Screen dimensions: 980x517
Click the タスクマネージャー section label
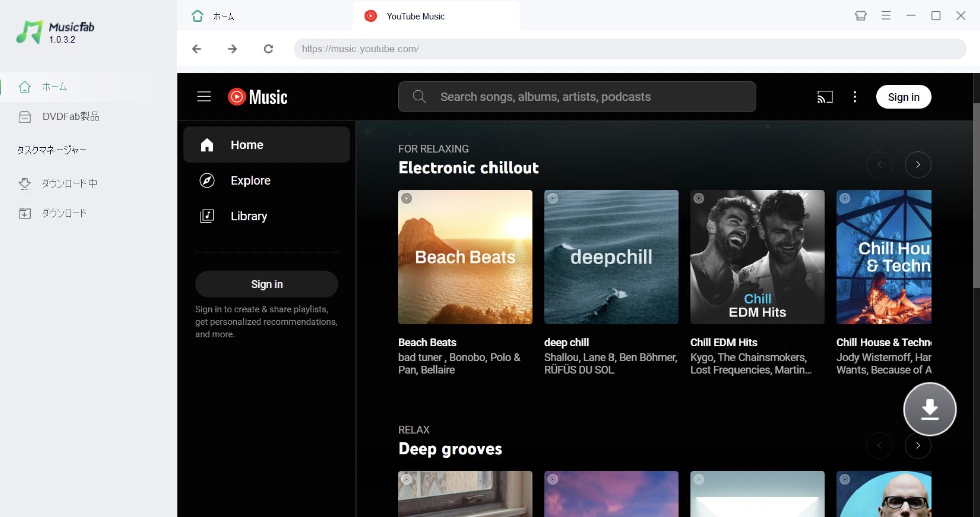point(52,150)
